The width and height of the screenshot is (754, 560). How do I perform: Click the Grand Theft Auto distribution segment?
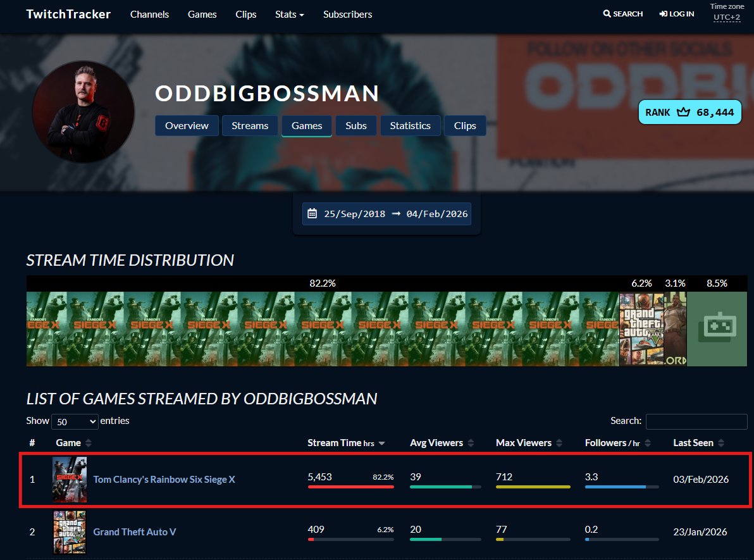pos(641,329)
